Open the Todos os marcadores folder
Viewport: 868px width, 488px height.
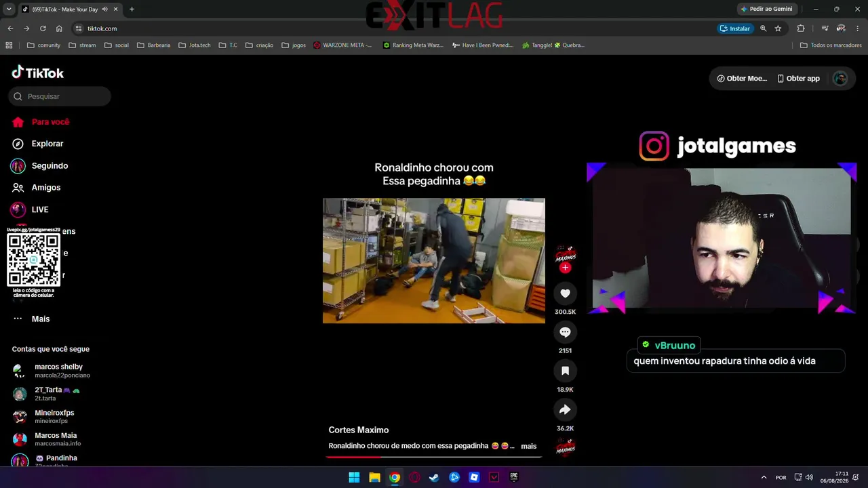831,45
